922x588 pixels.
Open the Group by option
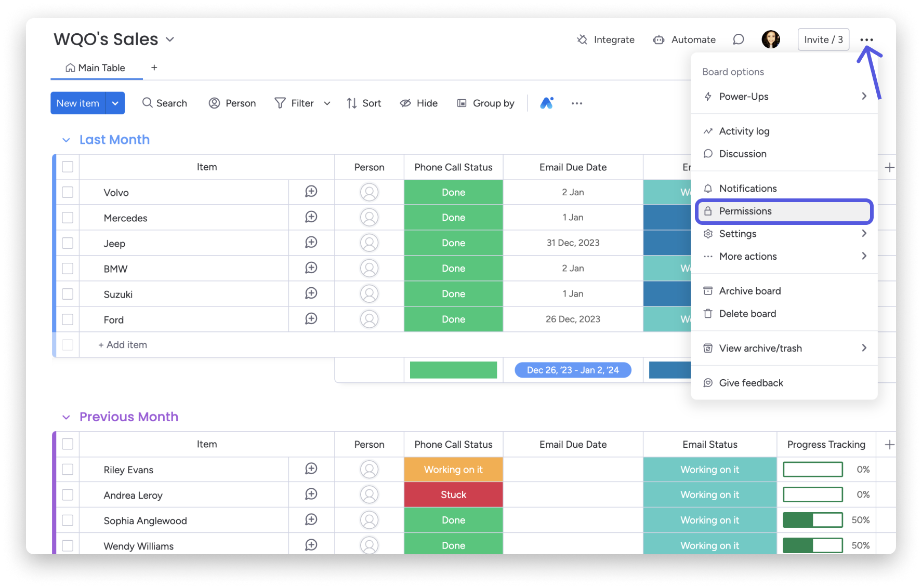[485, 103]
